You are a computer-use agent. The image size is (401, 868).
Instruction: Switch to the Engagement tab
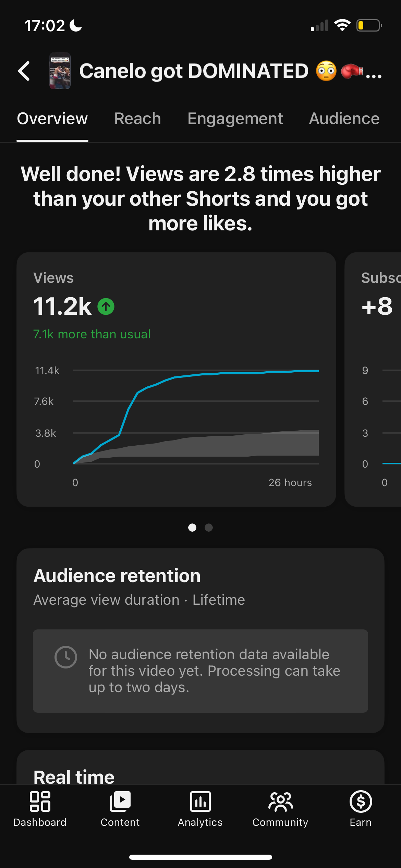[235, 119]
